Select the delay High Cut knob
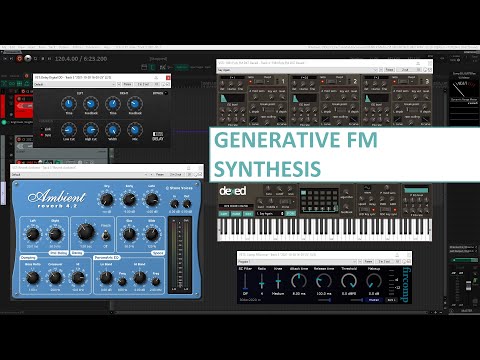Screen dimensions: 480x360 [91, 130]
